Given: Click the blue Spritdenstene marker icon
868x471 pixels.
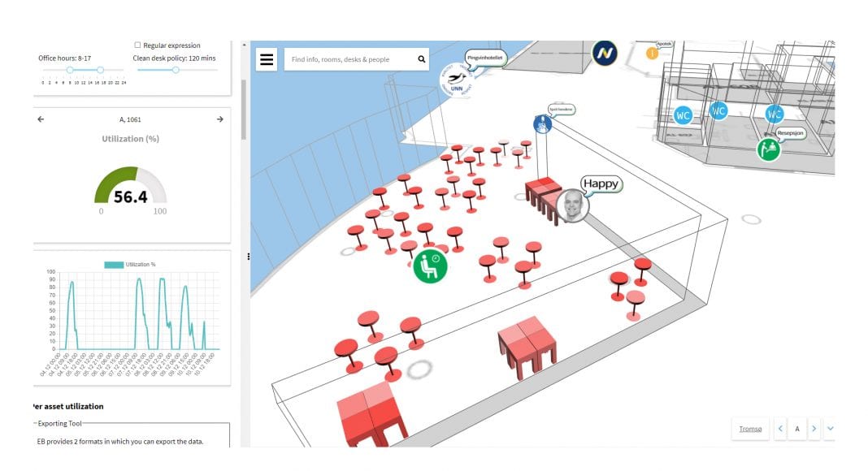Looking at the screenshot, I should 542,123.
